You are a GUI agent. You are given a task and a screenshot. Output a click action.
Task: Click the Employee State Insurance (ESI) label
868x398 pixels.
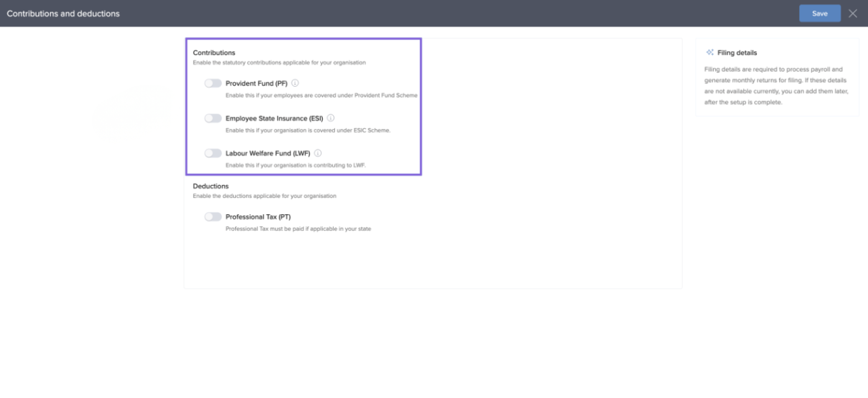click(x=274, y=119)
